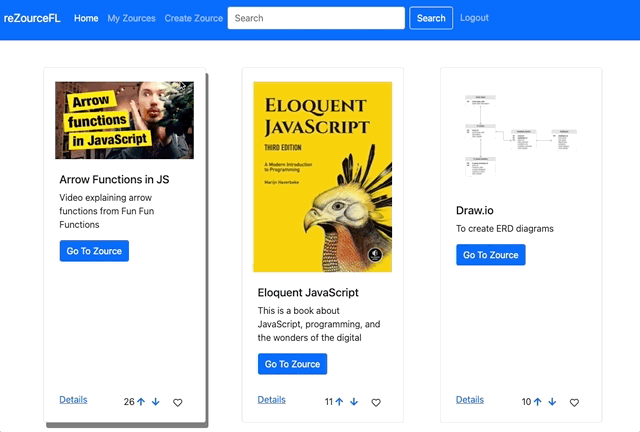Click the vote count '11'
Viewport: 640px width, 432px height.
[x=329, y=402]
